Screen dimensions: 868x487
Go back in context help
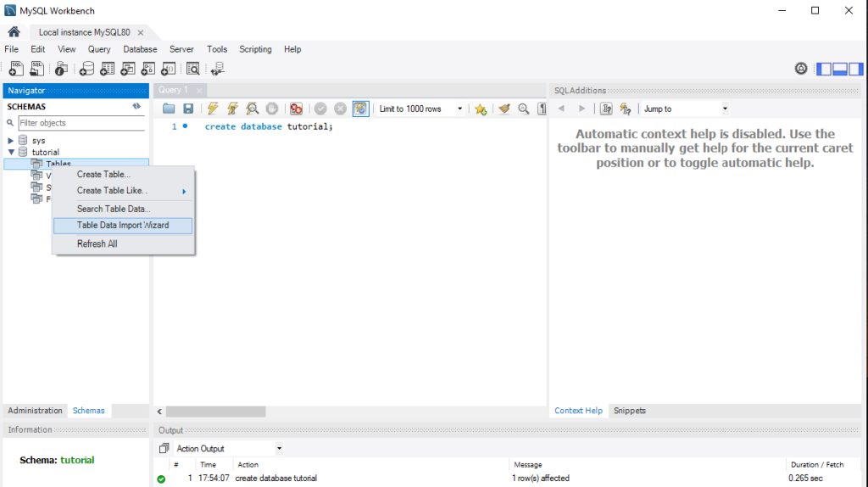click(x=561, y=109)
